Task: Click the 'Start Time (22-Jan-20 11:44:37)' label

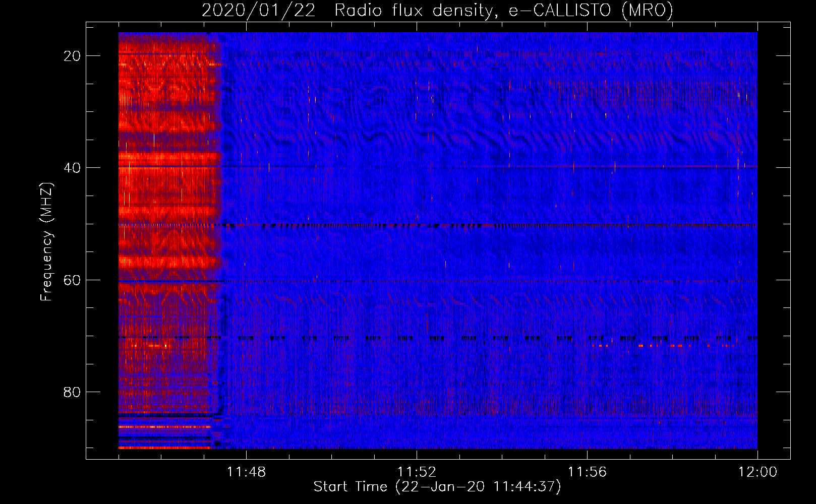Action: 437,487
